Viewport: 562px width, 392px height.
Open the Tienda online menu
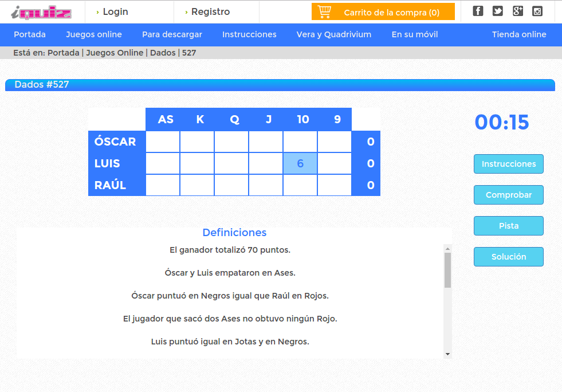tap(519, 34)
